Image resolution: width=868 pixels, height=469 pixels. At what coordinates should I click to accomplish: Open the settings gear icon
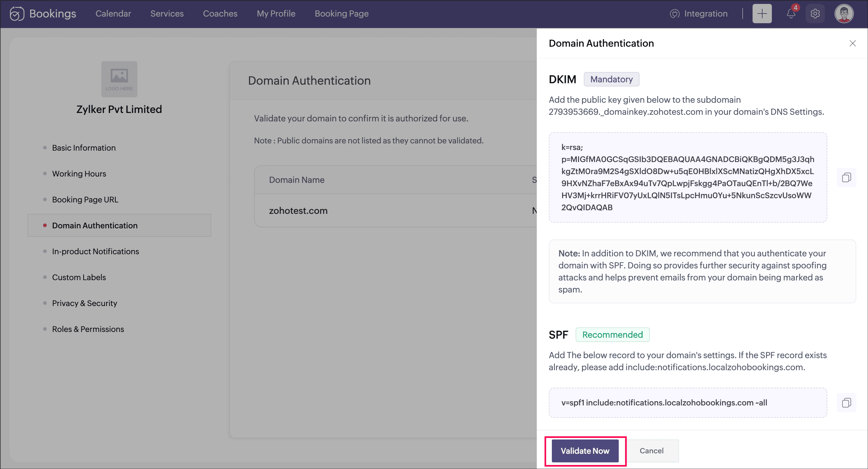815,14
